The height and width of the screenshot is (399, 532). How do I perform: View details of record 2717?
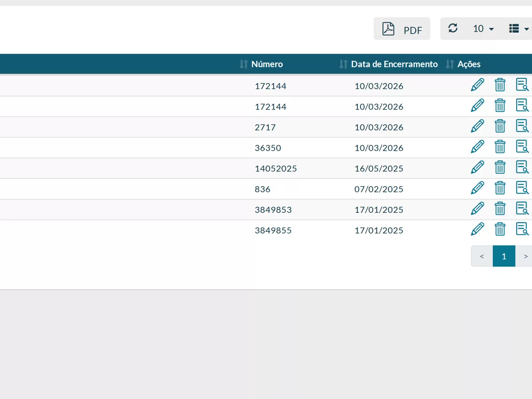(522, 126)
